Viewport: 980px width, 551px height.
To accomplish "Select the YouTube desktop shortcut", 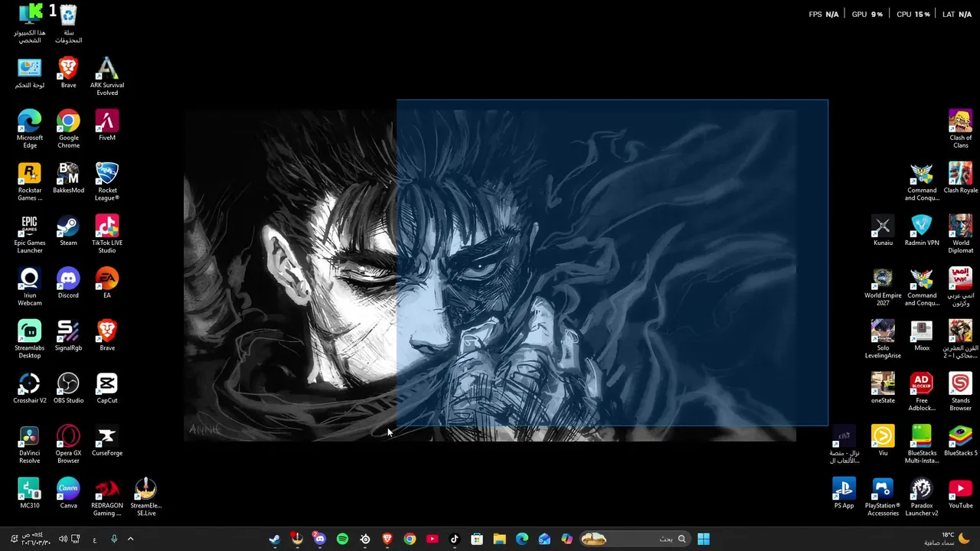I will coord(960,493).
